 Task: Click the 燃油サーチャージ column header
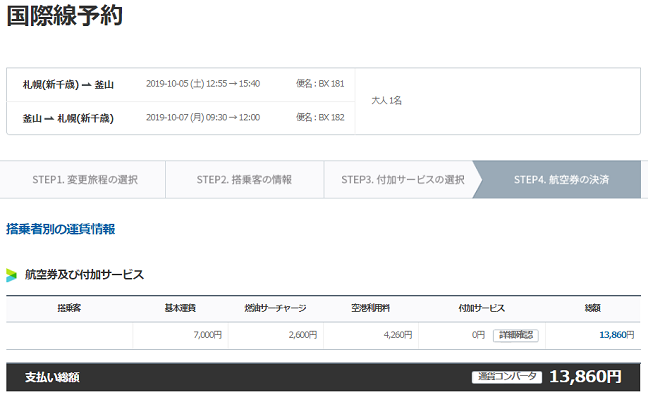(275, 308)
